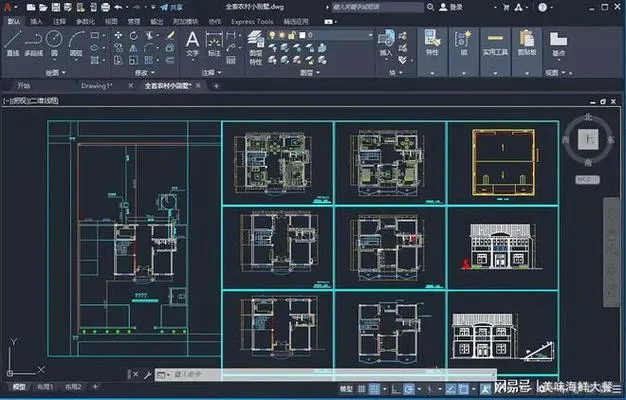The height and width of the screenshot is (400, 626).
Task: Select the Arc (圆弧) tool
Action: 78,40
